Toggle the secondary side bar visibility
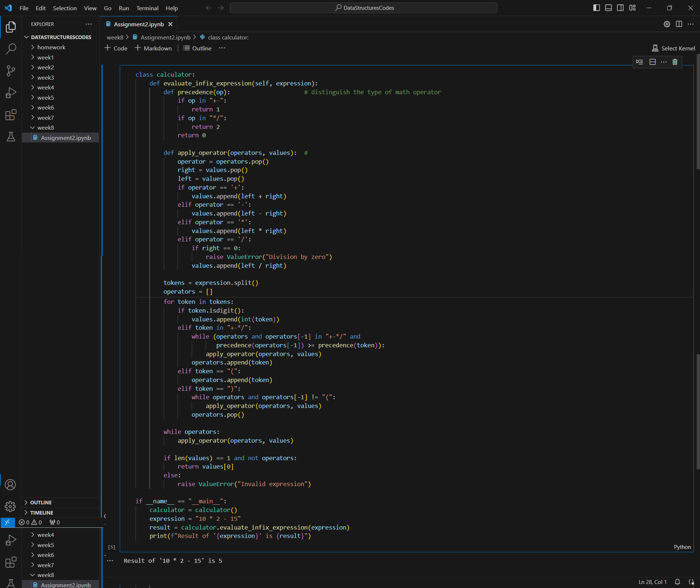Viewport: 700px width, 588px height. click(x=620, y=8)
